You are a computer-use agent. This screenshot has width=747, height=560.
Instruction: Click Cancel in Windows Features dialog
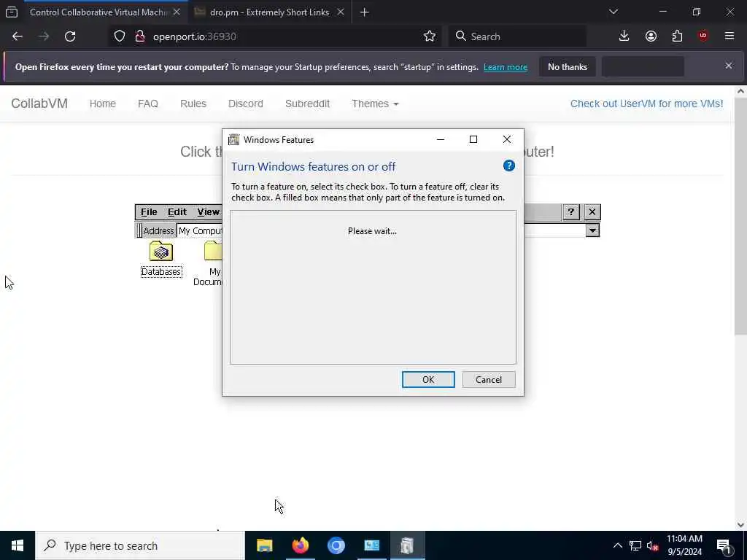pyautogui.click(x=489, y=379)
